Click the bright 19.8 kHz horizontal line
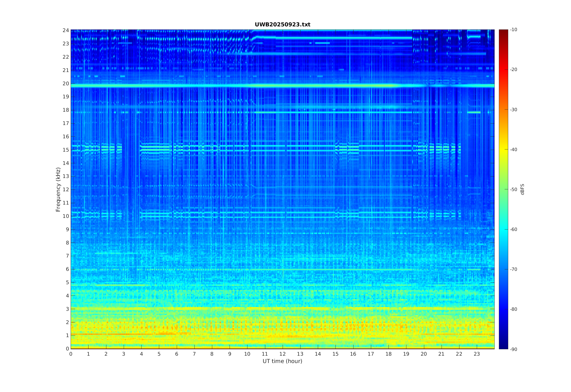 point(282,86)
